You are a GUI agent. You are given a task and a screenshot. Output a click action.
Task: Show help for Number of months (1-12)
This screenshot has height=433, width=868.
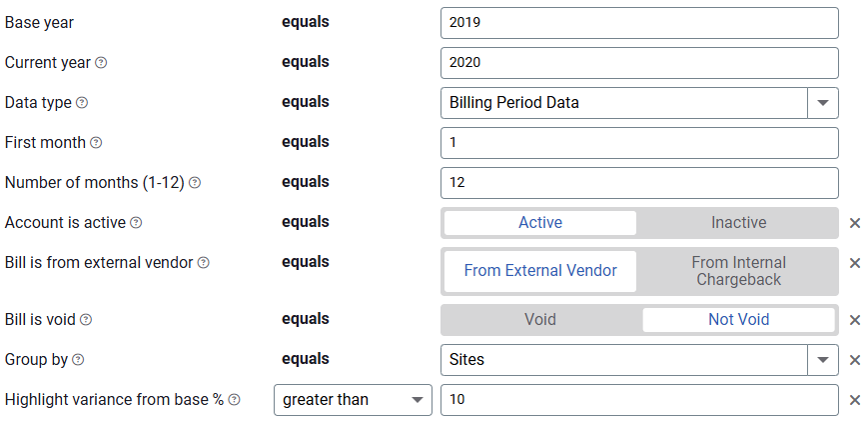[x=195, y=182]
